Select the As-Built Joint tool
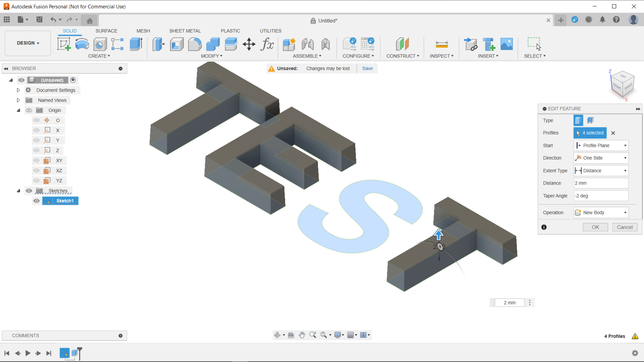Image resolution: width=644 pixels, height=362 pixels. (x=326, y=44)
